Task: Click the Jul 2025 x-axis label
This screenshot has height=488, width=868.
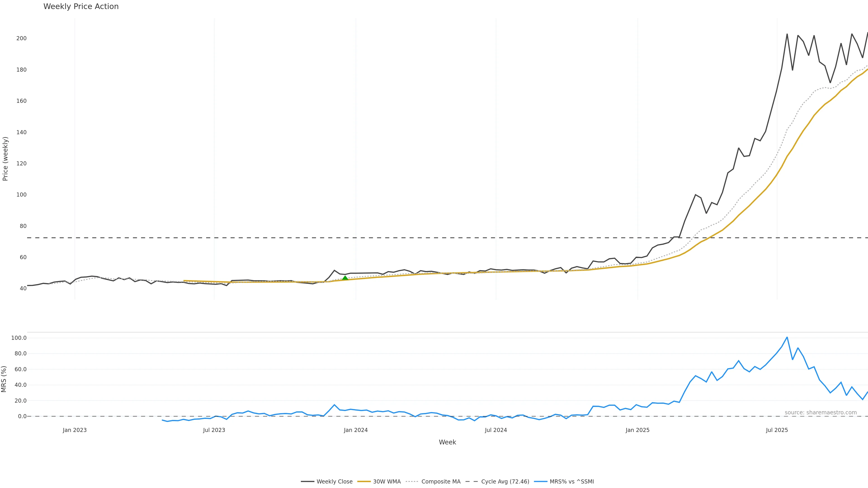Action: [x=777, y=430]
